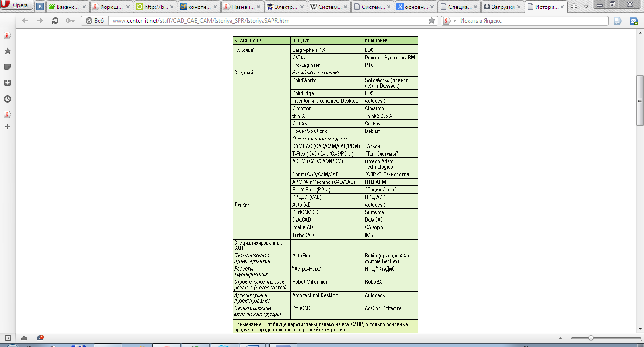Select the AutoPlant cell
This screenshot has height=347, width=644.
tap(327, 258)
